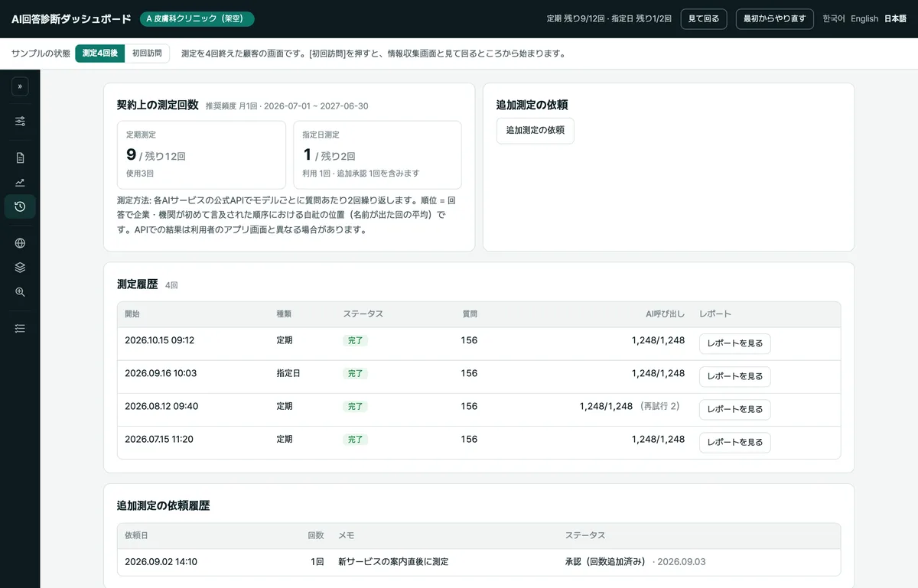Click the 承認（回数追加済み） status text

tap(607, 562)
